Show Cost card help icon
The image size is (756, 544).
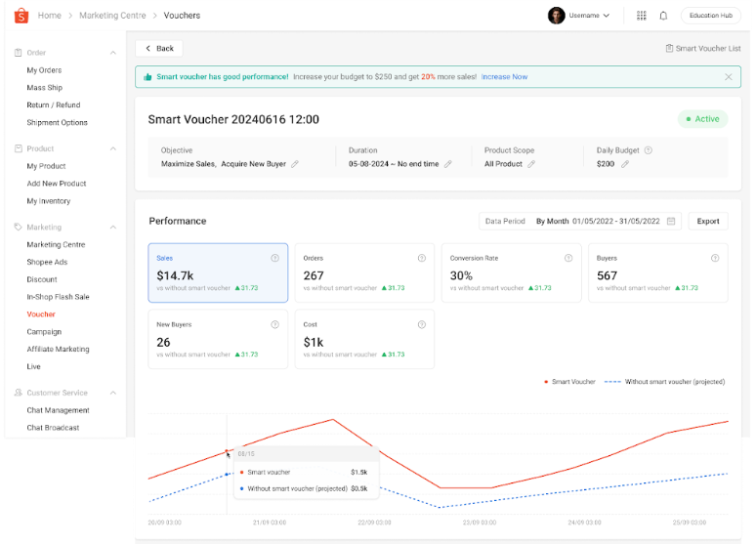tap(422, 324)
